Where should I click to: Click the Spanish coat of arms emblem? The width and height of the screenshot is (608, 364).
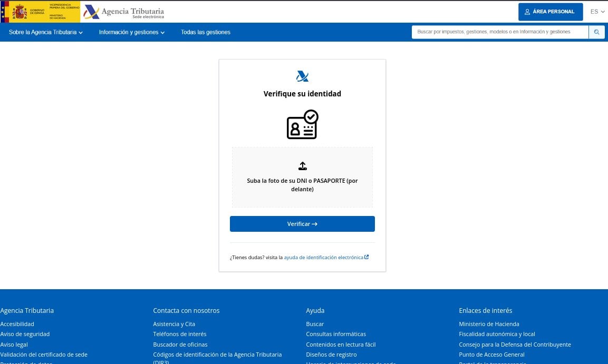point(21,12)
